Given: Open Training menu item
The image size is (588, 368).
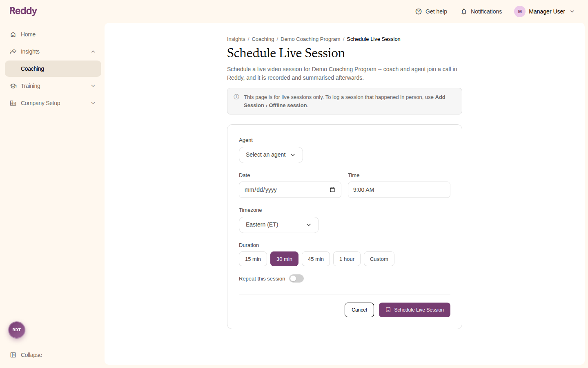Looking at the screenshot, I should pyautogui.click(x=53, y=86).
